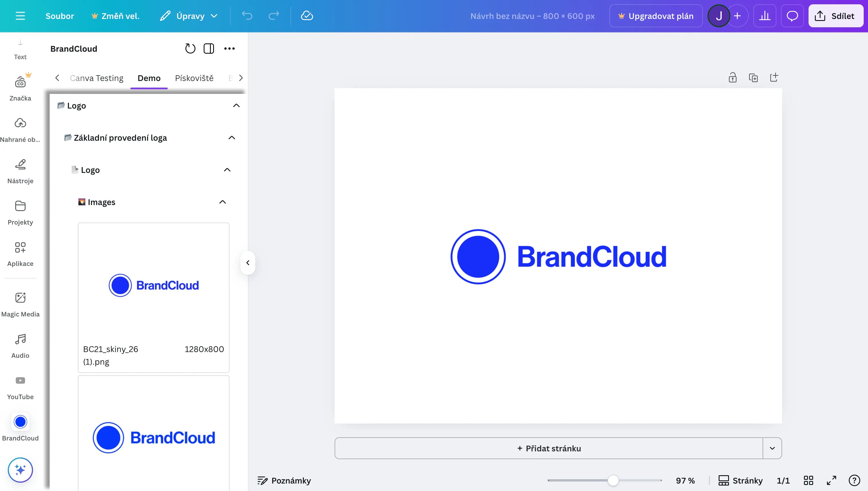The image size is (868, 491).
Task: Click the undo arrow in top bar
Action: click(247, 16)
